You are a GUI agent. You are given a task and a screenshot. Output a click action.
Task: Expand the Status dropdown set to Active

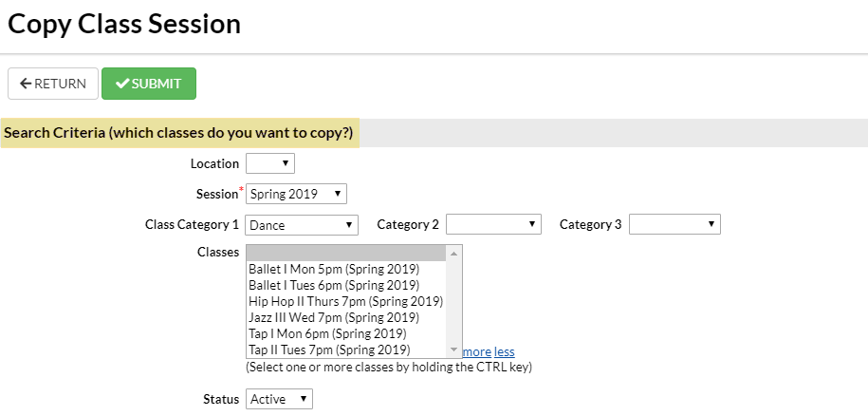pos(279,399)
